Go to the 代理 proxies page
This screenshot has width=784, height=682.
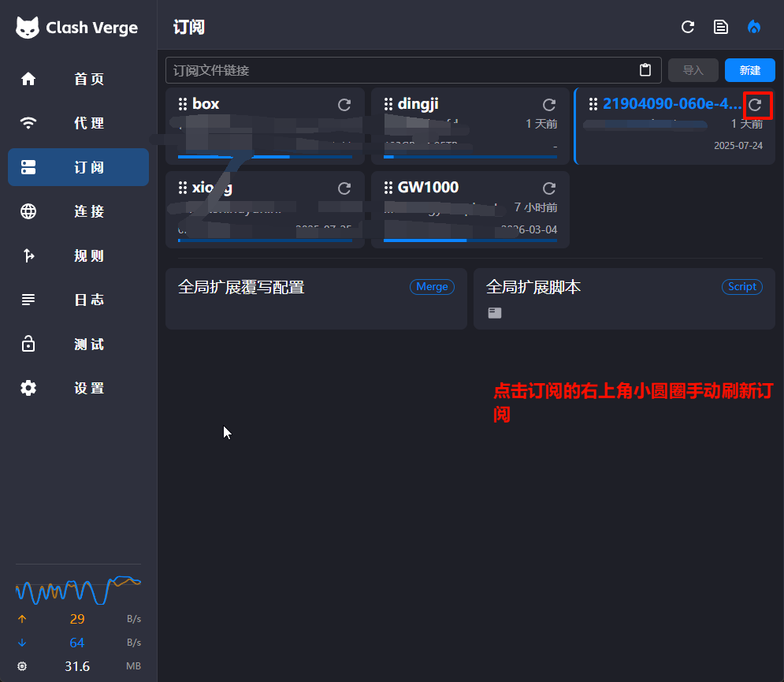click(79, 122)
